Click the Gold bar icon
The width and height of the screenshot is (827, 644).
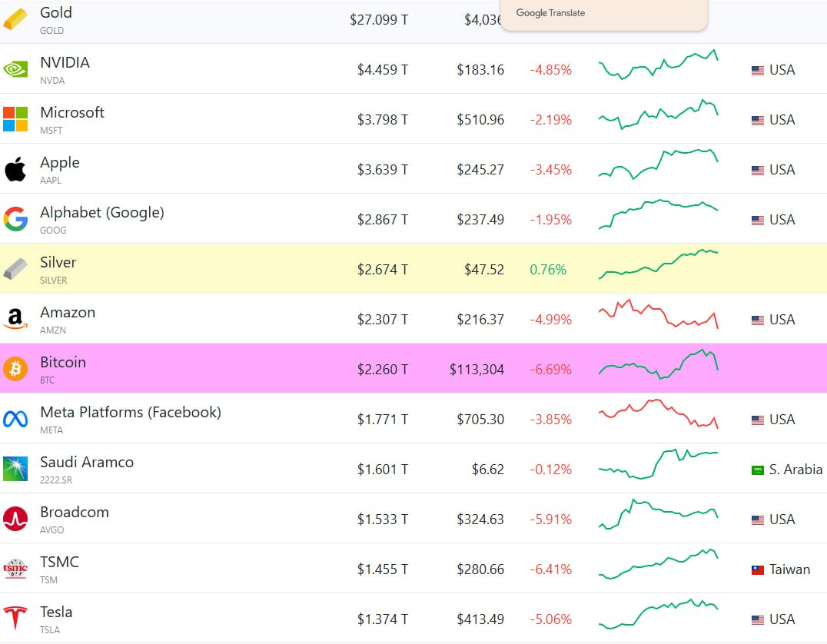15,19
